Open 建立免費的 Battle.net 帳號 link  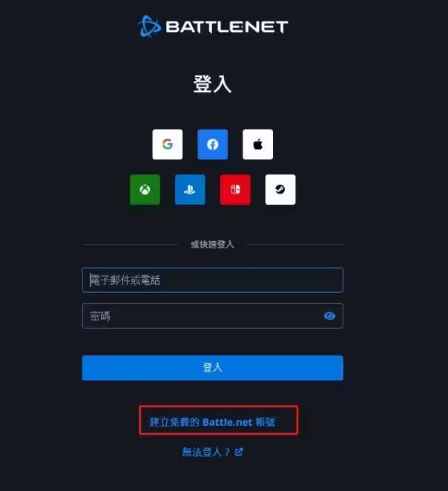[212, 422]
